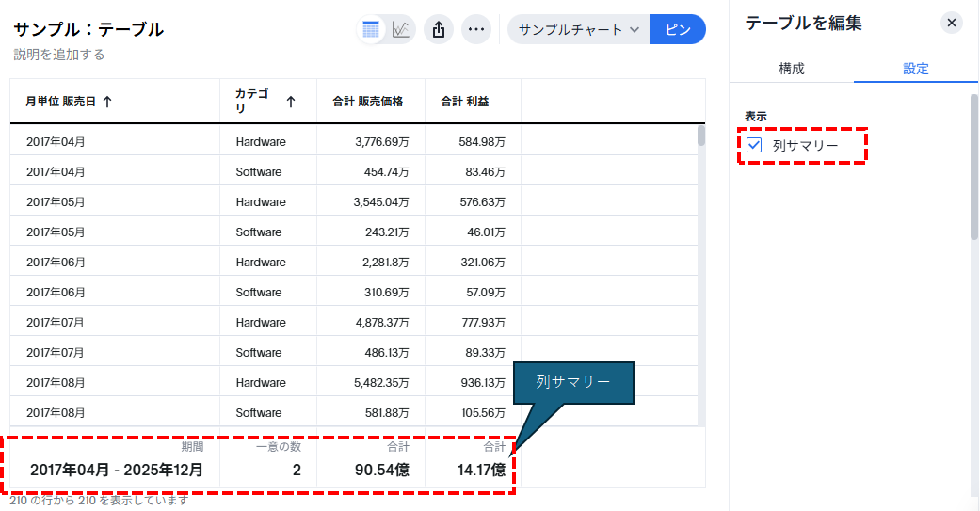The width and height of the screenshot is (980, 511).
Task: Click Hardware in the 3,545.04万 row
Action: click(261, 201)
